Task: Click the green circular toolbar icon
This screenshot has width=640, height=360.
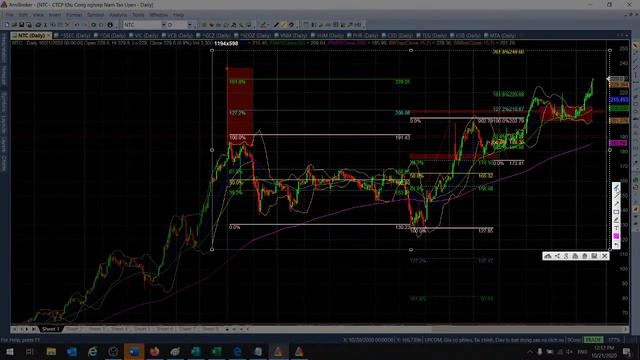Action: tap(93, 25)
